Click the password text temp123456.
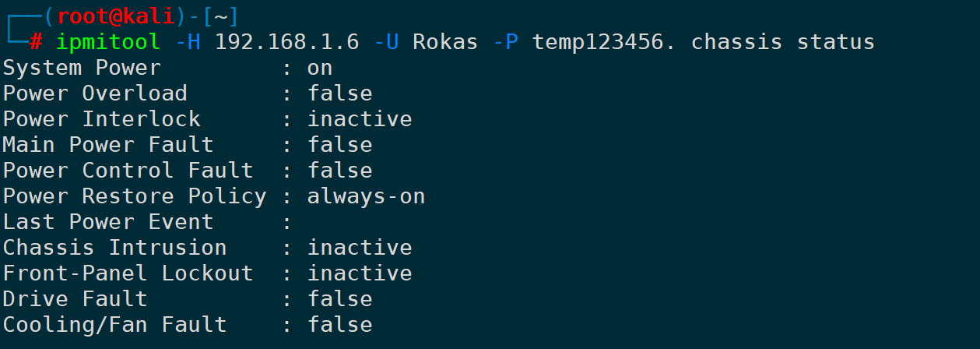This screenshot has height=349, width=980. point(604,42)
